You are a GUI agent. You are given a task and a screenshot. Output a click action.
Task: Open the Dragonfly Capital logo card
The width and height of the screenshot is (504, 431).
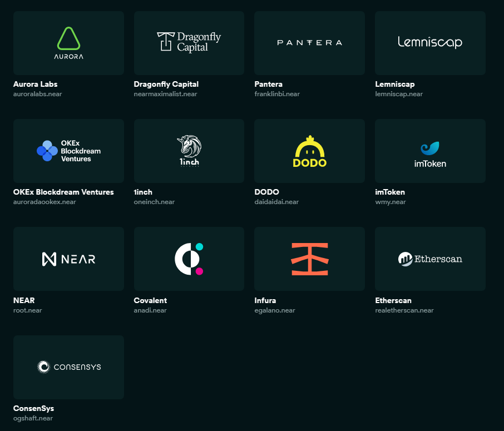pos(189,43)
